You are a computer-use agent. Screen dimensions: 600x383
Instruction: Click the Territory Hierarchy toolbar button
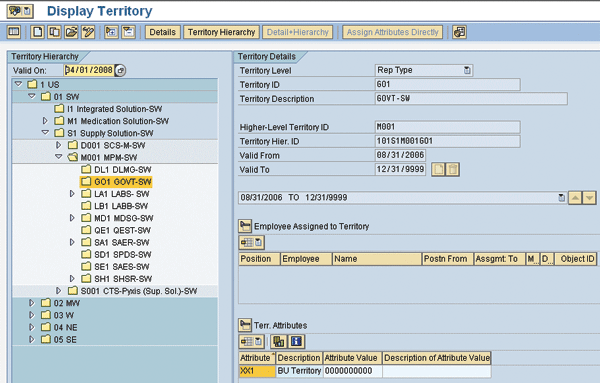pos(222,32)
